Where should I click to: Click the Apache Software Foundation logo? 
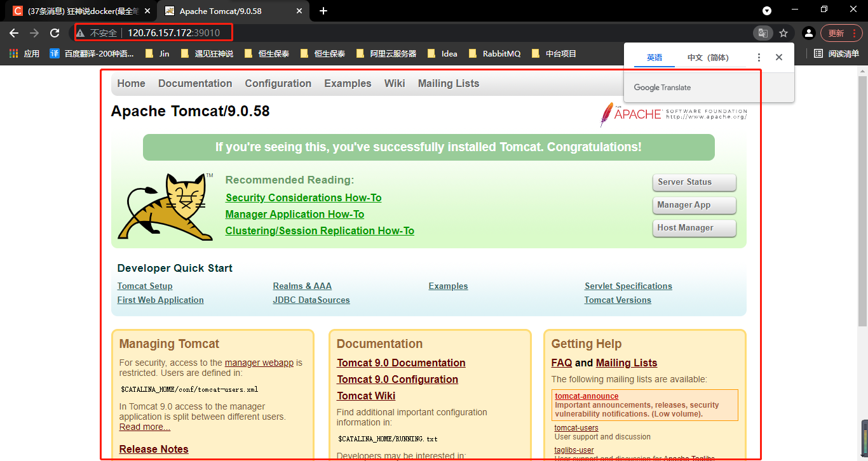[674, 114]
